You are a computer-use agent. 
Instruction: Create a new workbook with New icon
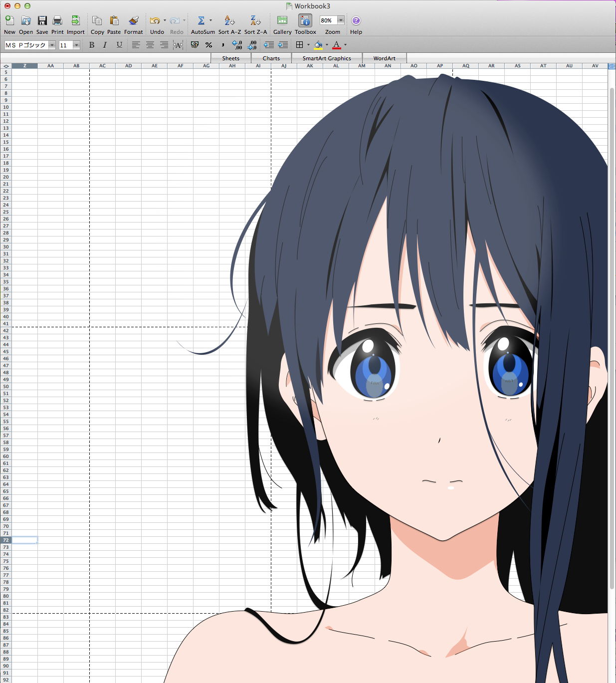[9, 20]
